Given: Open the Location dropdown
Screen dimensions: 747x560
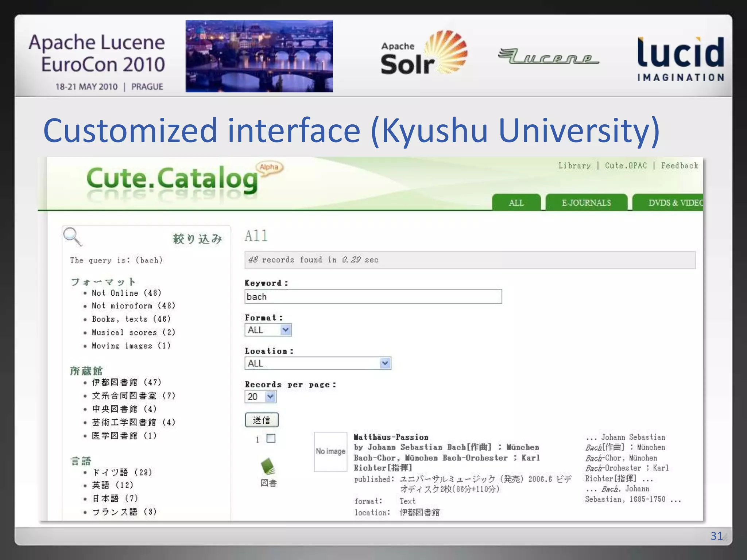Looking at the screenshot, I should pyautogui.click(x=318, y=363).
